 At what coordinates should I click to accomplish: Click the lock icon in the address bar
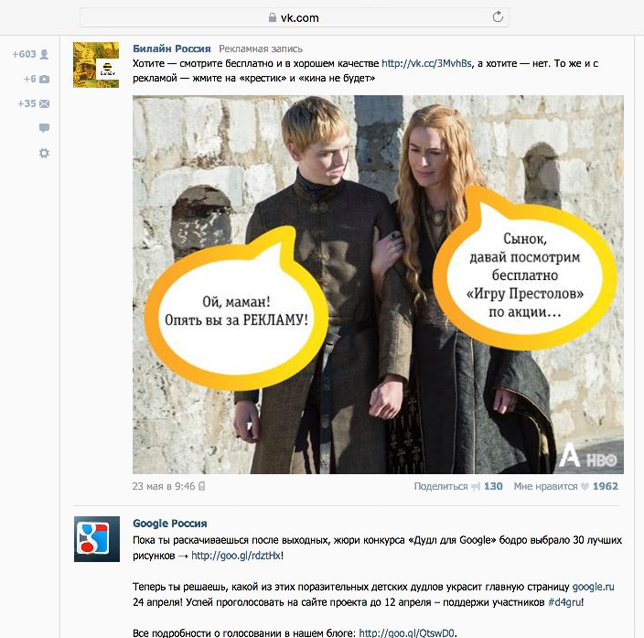[x=272, y=18]
